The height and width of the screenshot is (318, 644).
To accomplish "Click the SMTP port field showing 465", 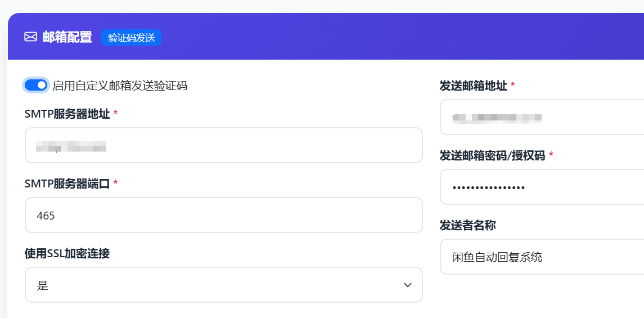I will (224, 215).
